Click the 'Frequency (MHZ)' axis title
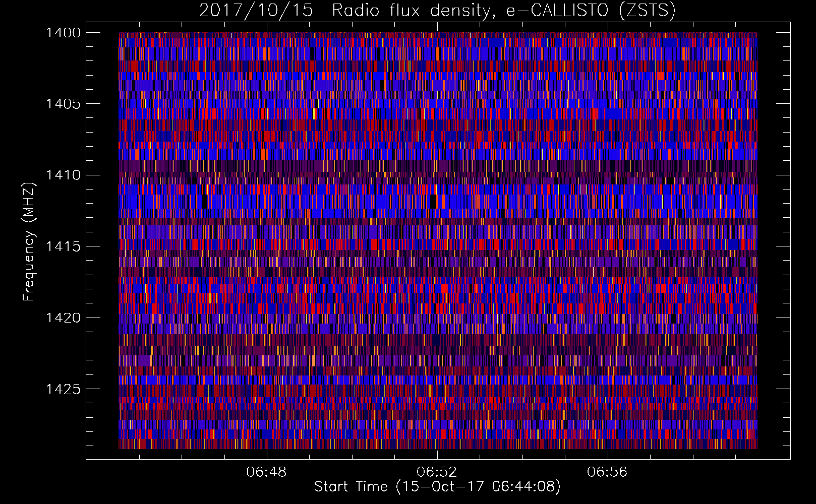Image resolution: width=816 pixels, height=504 pixels. 29,242
